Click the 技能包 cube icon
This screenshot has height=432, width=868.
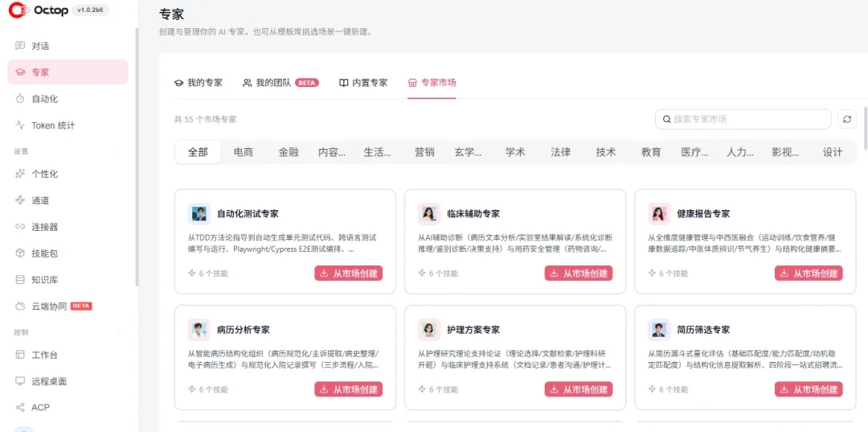20,253
